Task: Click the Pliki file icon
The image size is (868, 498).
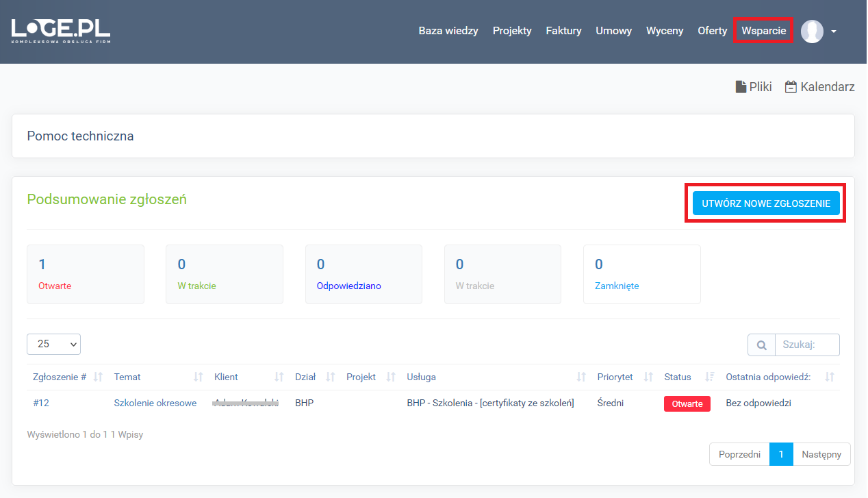Action: point(741,87)
